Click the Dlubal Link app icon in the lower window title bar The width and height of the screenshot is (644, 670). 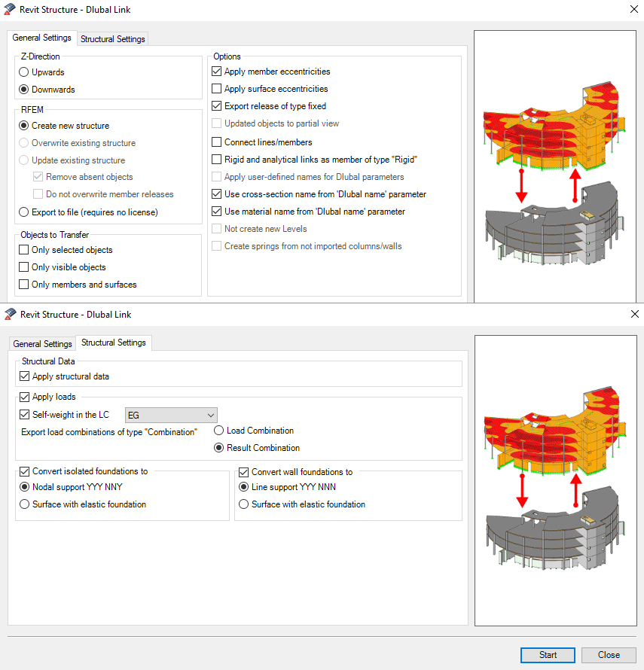(x=11, y=314)
